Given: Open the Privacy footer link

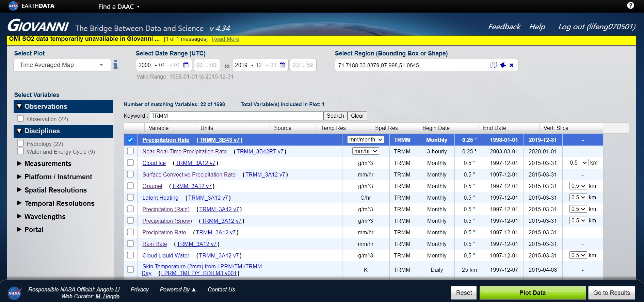Looking at the screenshot, I should (140, 289).
